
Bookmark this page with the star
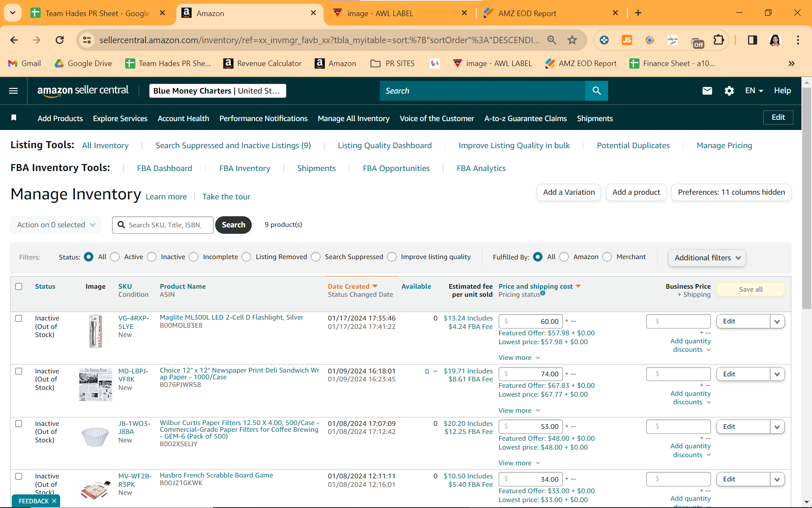coord(572,40)
